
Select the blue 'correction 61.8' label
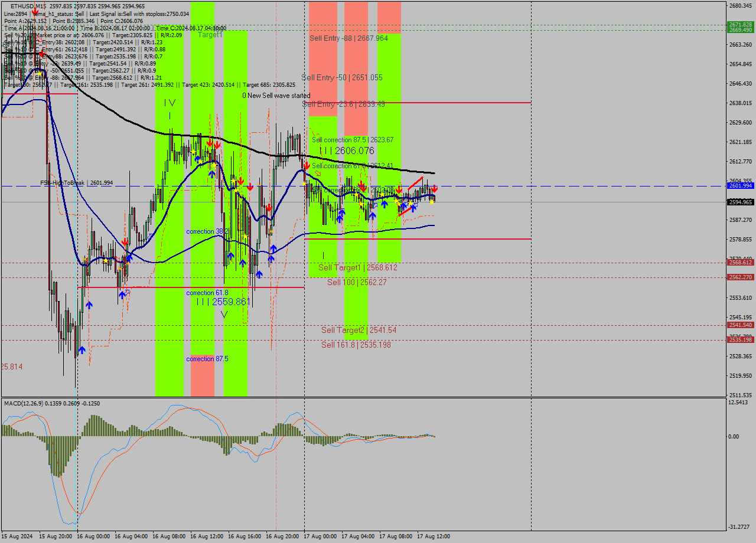coord(207,293)
